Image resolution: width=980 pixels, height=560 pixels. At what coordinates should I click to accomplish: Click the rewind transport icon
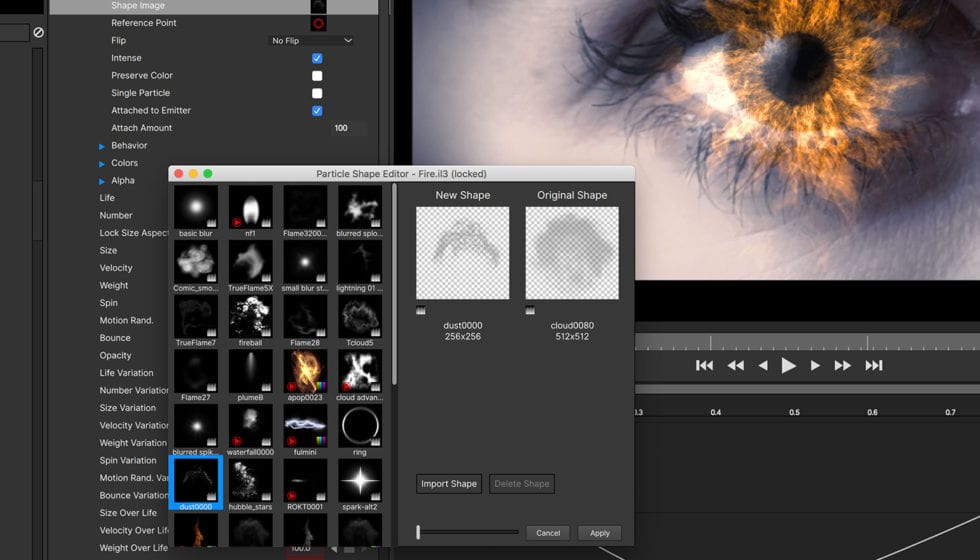[x=735, y=366]
